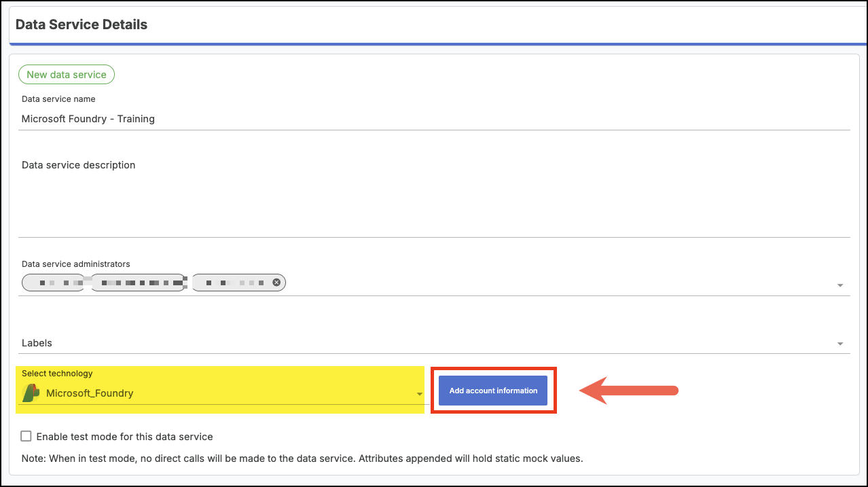Expand the Data service administrators dropdown arrow

click(x=840, y=285)
